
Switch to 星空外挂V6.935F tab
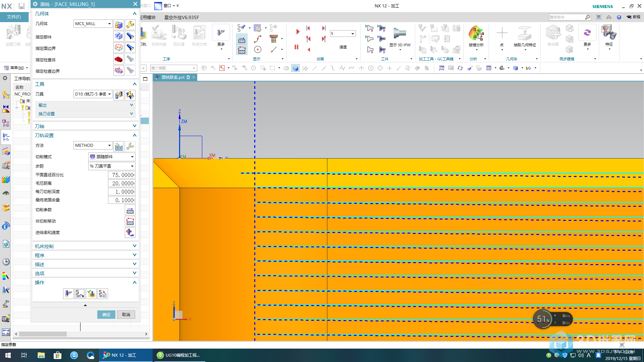[x=181, y=17]
